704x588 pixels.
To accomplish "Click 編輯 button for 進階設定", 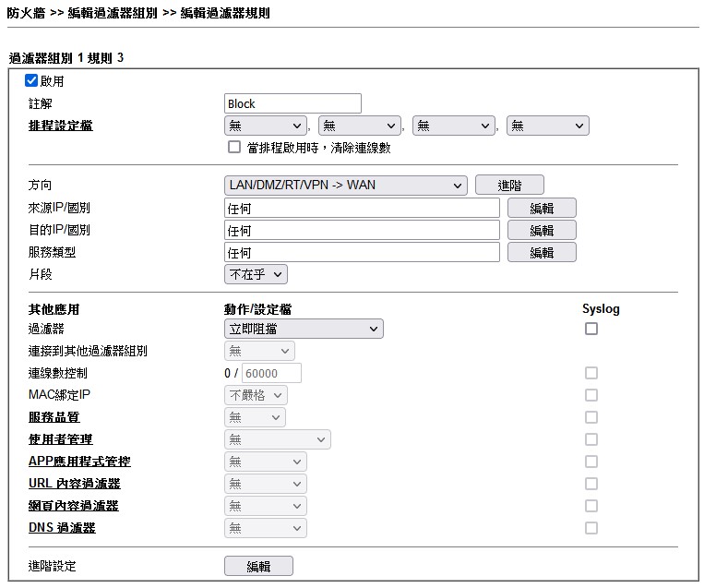I will coord(258,567).
